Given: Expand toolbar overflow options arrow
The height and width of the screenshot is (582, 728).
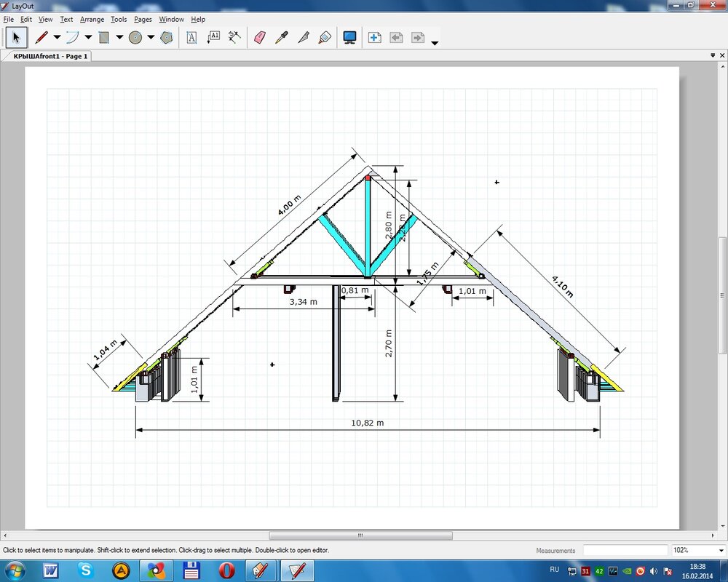Looking at the screenshot, I should (x=435, y=43).
